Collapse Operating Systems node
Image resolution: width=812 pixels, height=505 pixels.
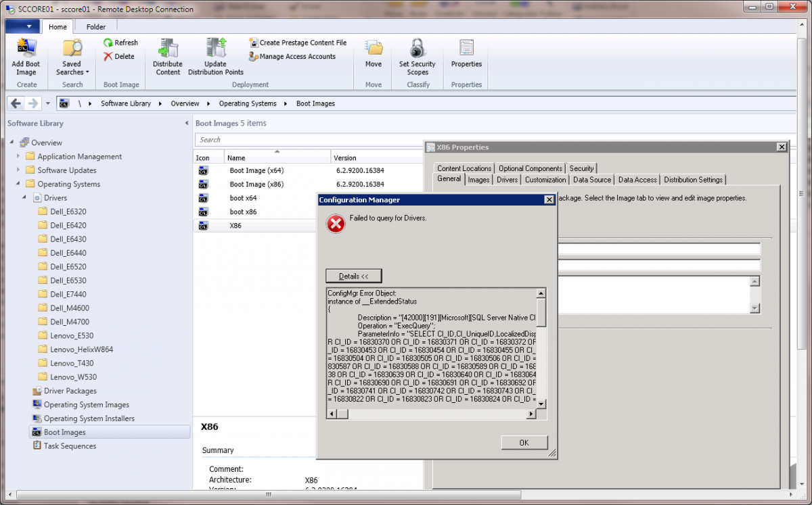(19, 184)
